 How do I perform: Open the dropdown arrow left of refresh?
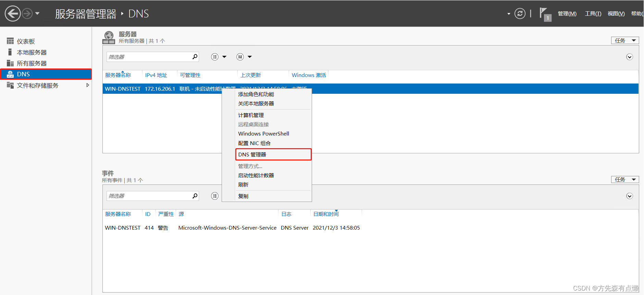(509, 14)
